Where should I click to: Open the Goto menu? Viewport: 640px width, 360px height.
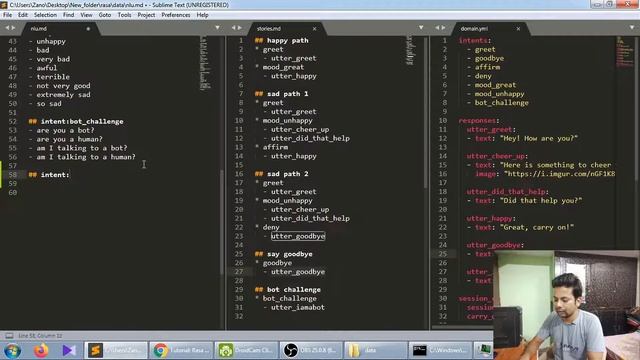[105, 15]
